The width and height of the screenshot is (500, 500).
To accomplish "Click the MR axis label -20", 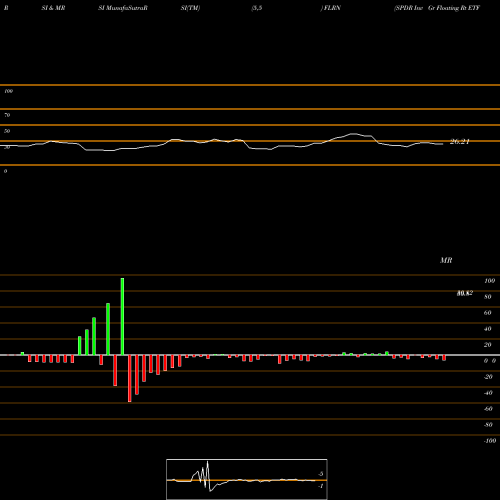I will click(488, 377).
